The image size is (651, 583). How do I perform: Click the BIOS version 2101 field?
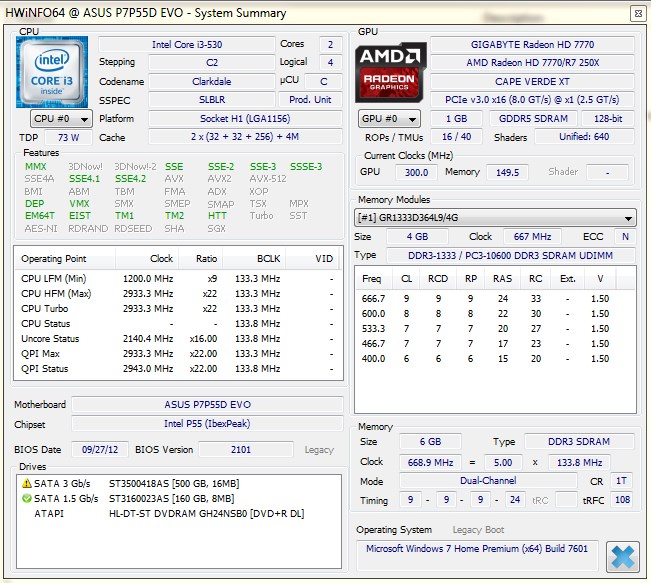pyautogui.click(x=245, y=449)
